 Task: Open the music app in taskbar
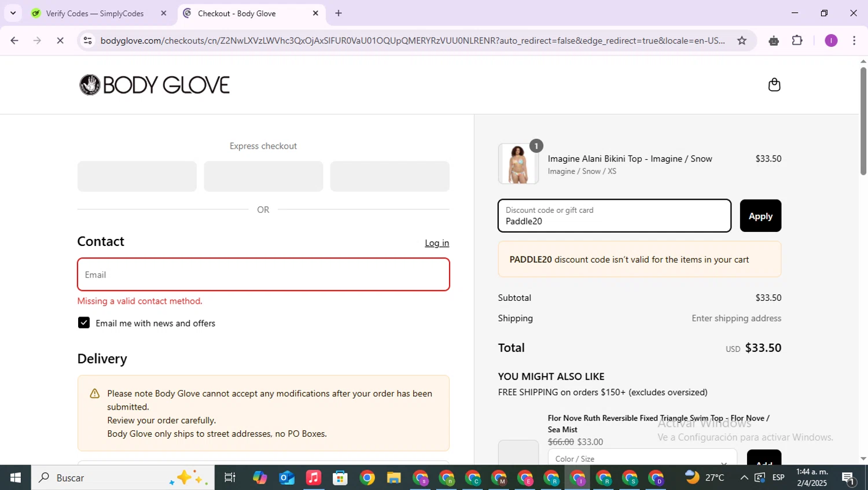click(x=313, y=478)
